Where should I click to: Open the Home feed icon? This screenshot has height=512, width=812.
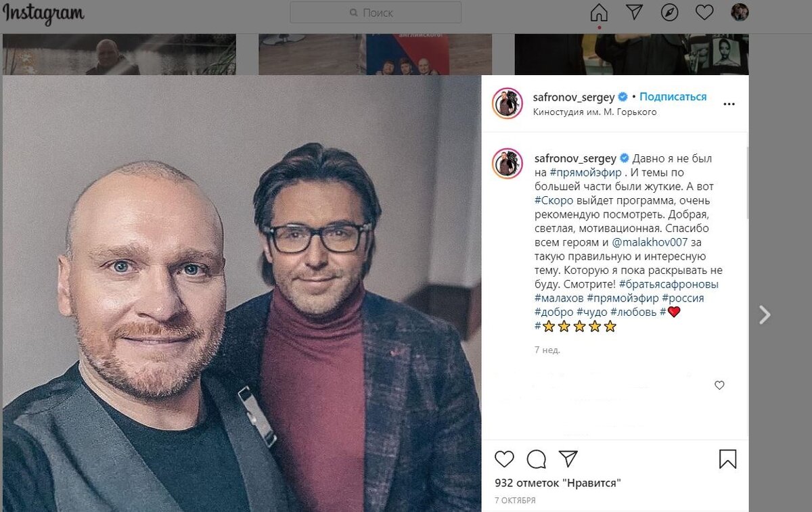597,12
